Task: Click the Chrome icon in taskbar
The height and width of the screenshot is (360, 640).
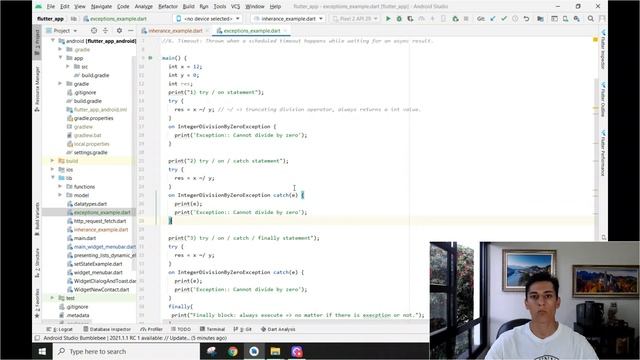Action: (x=233, y=351)
